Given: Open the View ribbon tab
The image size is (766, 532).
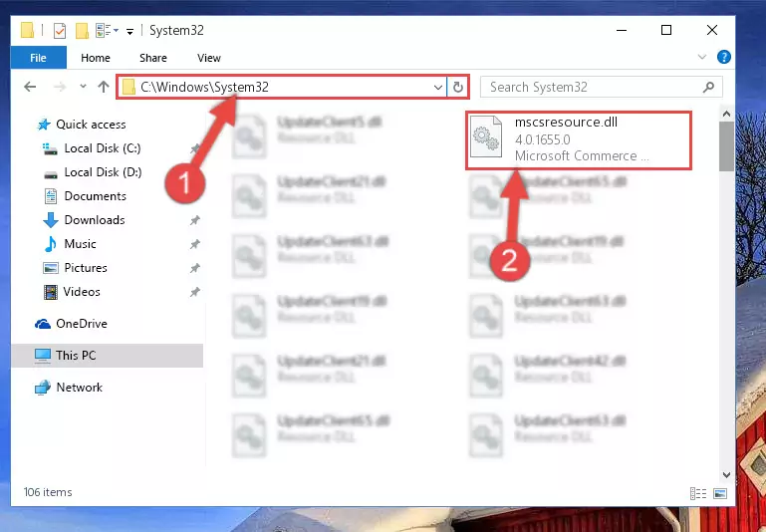Looking at the screenshot, I should point(209,58).
